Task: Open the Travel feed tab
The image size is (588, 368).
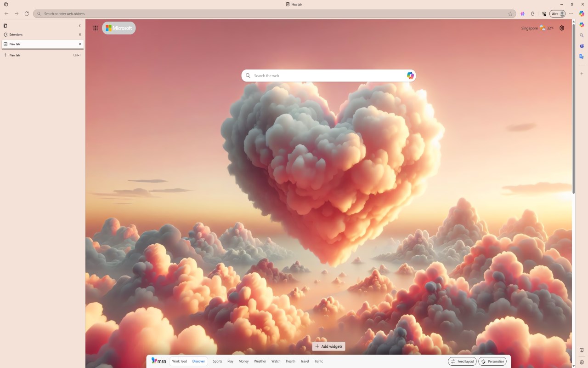Action: coord(305,362)
